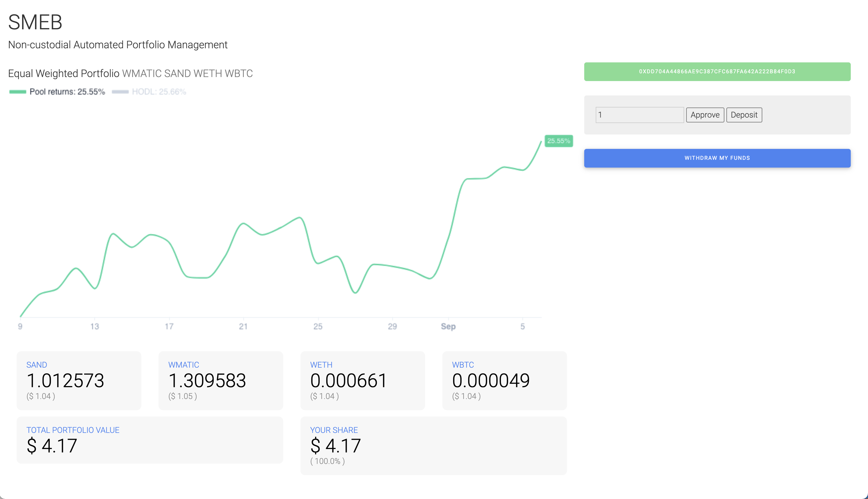Click the green wallet address button
This screenshot has width=868, height=499.
click(x=717, y=72)
